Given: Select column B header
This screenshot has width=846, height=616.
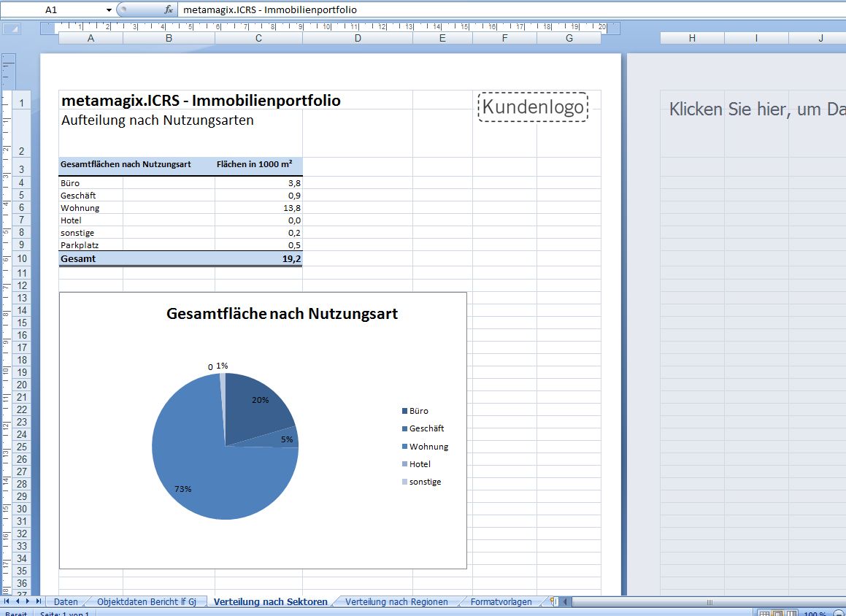Looking at the screenshot, I should 169,38.
